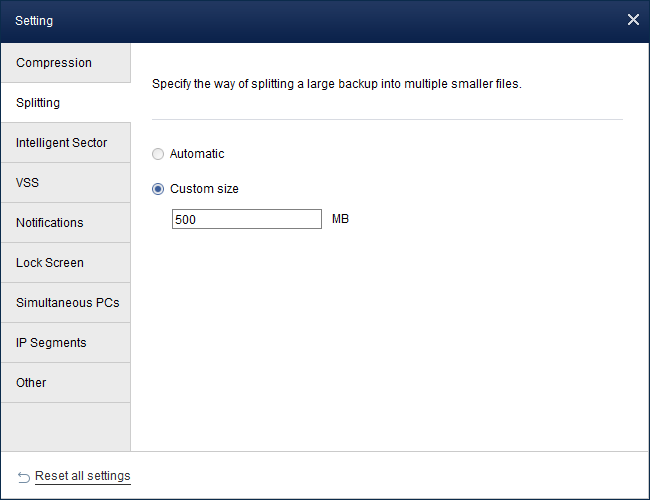
Task: Click the Setting title bar
Action: pos(300,20)
